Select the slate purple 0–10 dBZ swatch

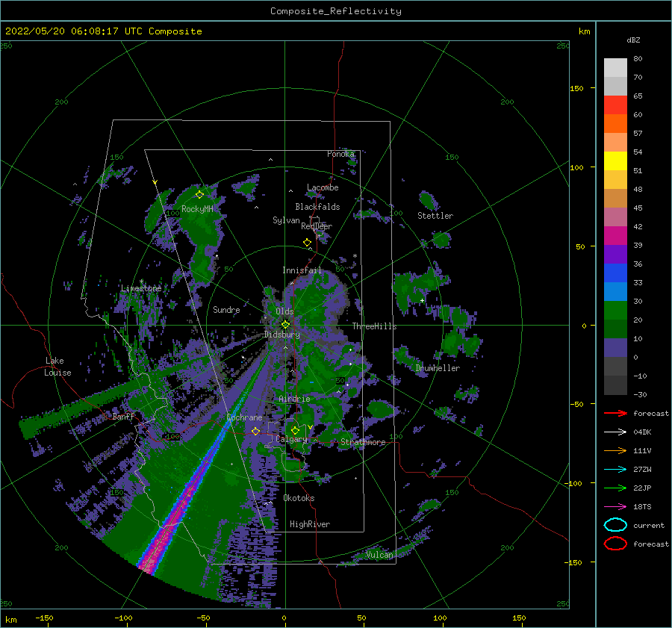pyautogui.click(x=615, y=347)
